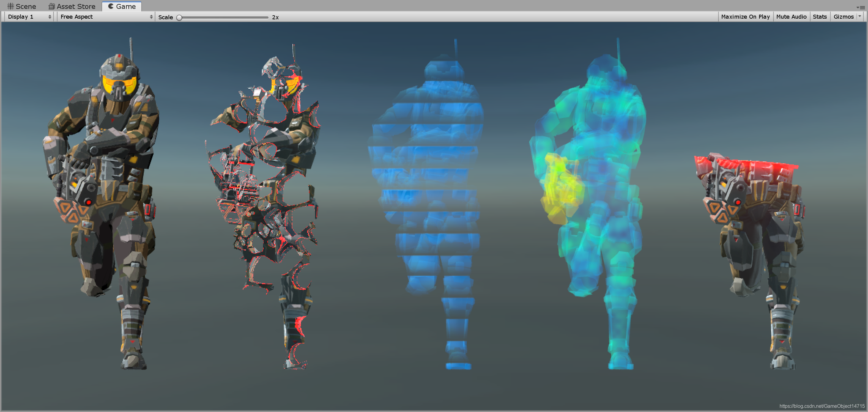The image size is (868, 412).
Task: Open the Free Aspect ratio dropdown
Action: click(x=106, y=17)
